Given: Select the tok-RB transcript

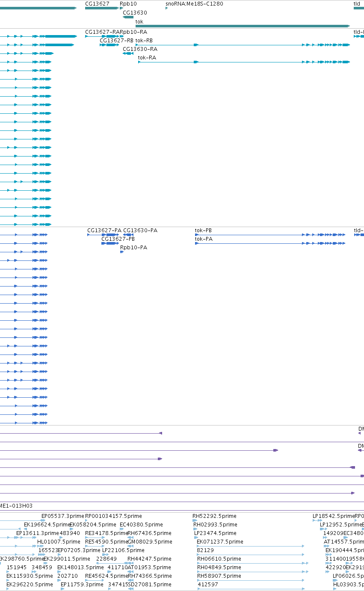Looking at the screenshot, I should click(x=243, y=45).
